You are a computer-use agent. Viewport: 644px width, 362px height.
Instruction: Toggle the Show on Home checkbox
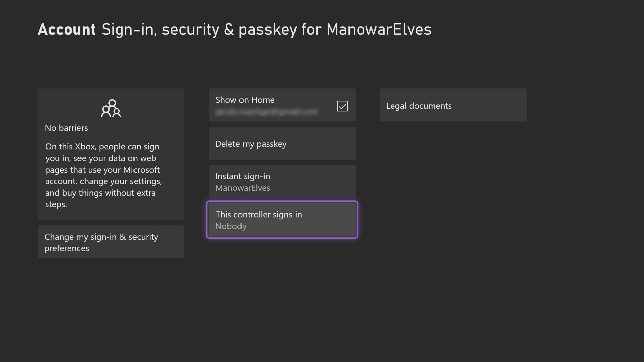point(342,106)
